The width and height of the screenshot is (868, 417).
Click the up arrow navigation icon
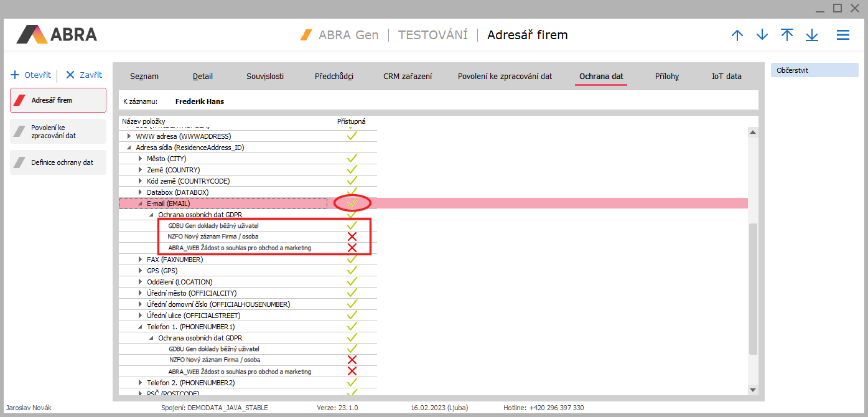737,35
